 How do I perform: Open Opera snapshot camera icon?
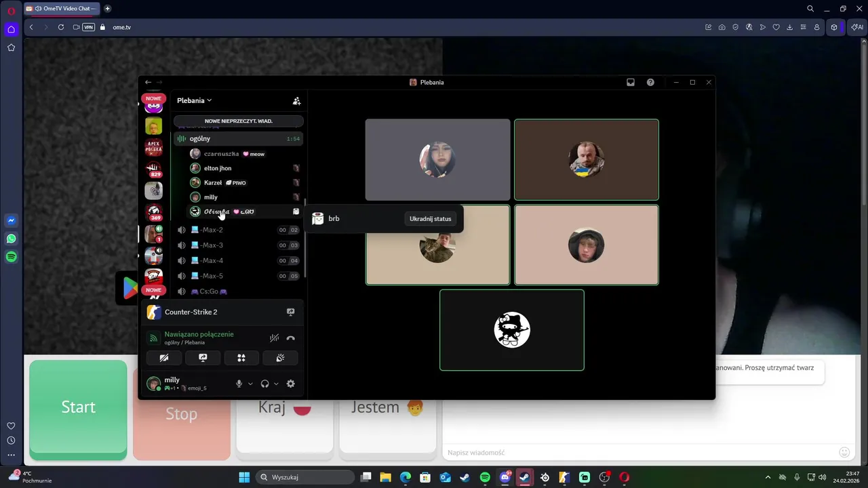[722, 27]
